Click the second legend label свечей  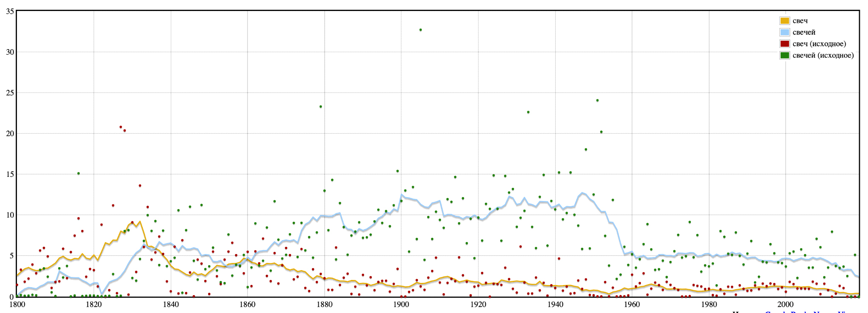(804, 32)
